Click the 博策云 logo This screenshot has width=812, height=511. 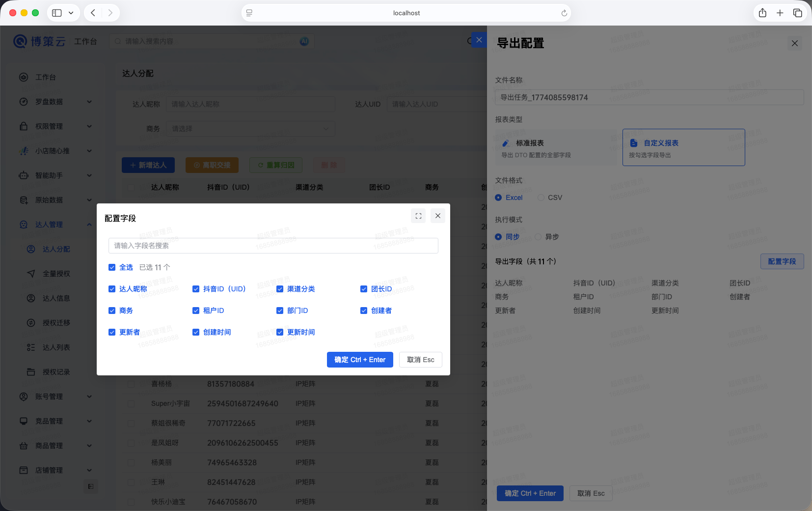point(39,41)
